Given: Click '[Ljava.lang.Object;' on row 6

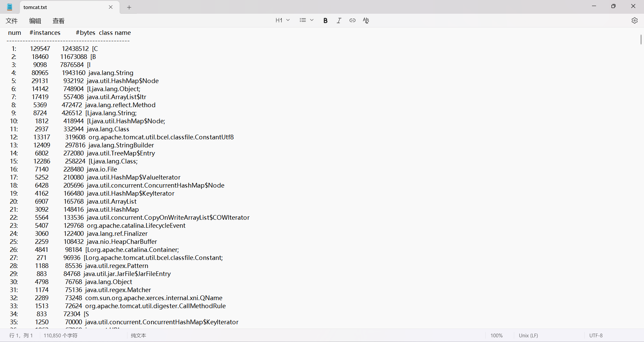Looking at the screenshot, I should (x=113, y=89).
